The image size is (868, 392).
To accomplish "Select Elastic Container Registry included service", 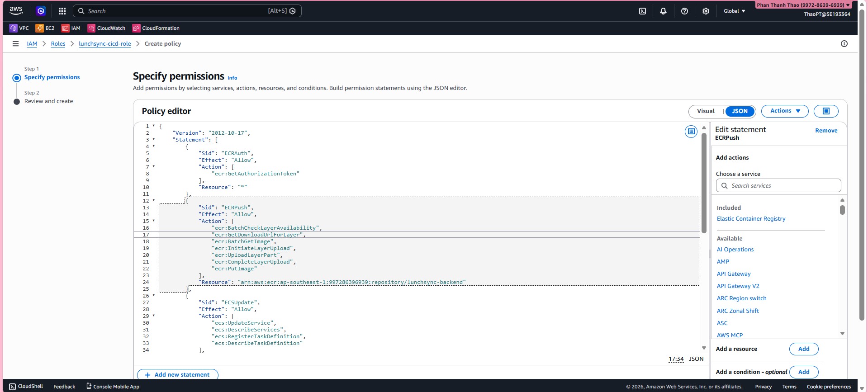I will click(751, 219).
